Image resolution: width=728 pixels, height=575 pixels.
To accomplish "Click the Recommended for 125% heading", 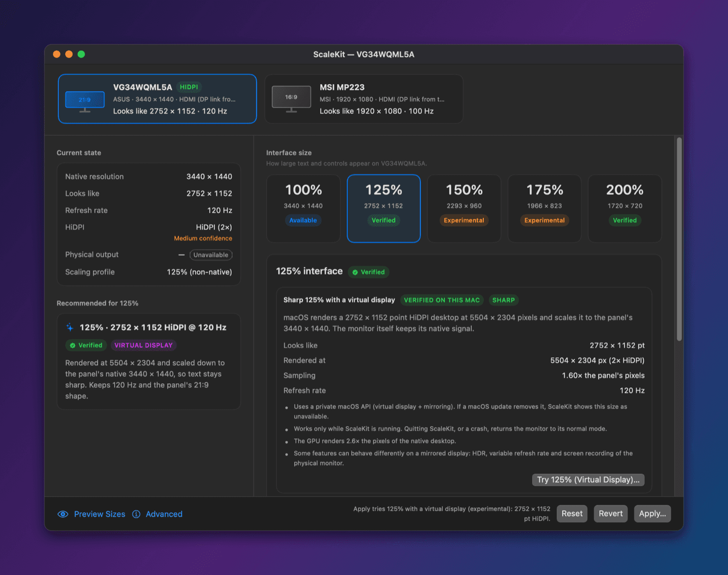I will coord(98,304).
